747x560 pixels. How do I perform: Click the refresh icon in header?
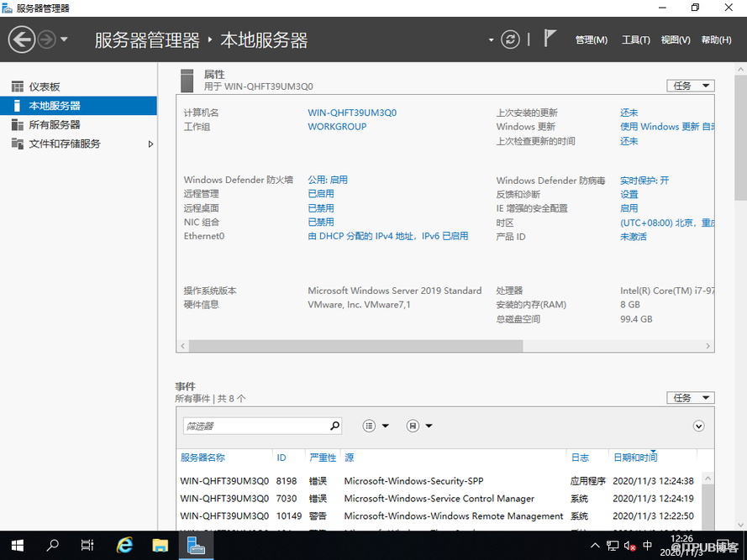[x=510, y=39]
